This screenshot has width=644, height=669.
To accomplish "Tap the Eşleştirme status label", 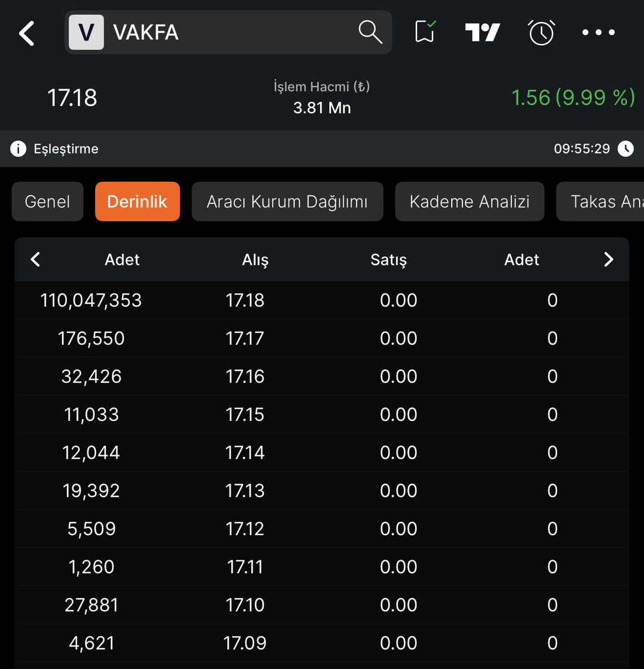I will 66,149.
